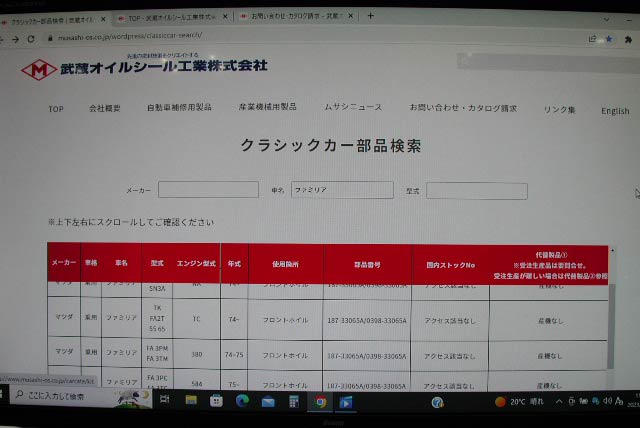640x428 pixels.
Task: Open the video app next to Chrome
Action: point(346,403)
